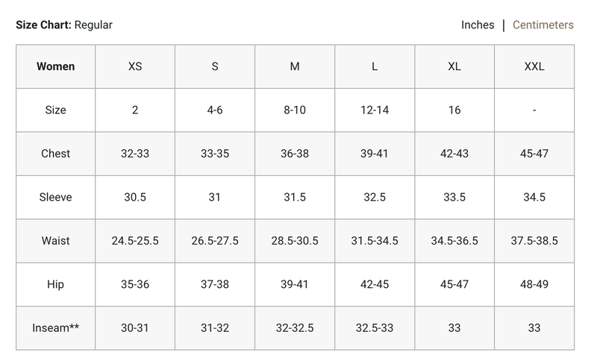Click the Size row label
The width and height of the screenshot is (597, 364).
point(56,110)
